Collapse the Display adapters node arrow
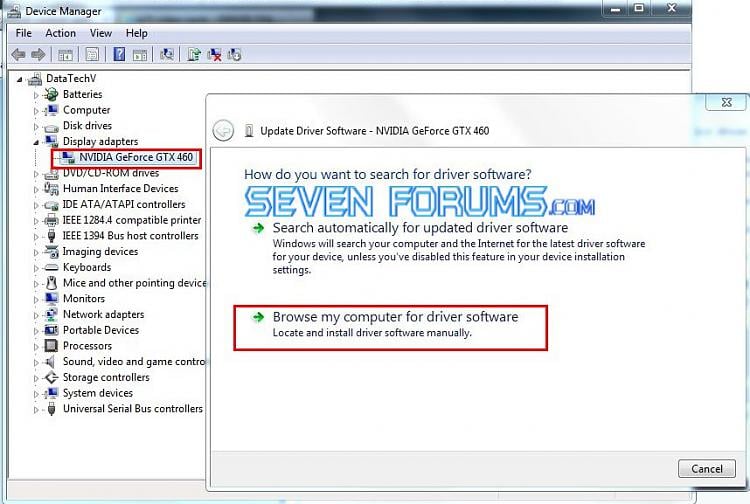The width and height of the screenshot is (750, 504). pyautogui.click(x=36, y=142)
